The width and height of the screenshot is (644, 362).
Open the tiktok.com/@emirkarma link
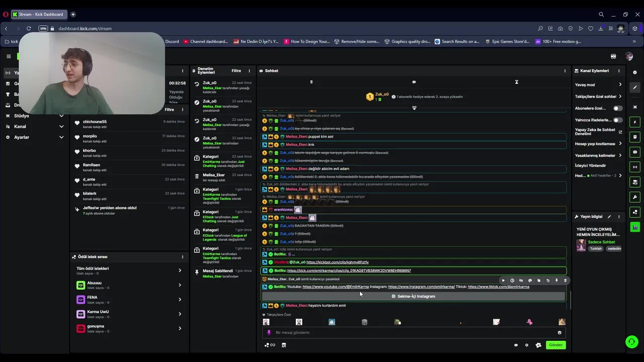[x=499, y=287]
